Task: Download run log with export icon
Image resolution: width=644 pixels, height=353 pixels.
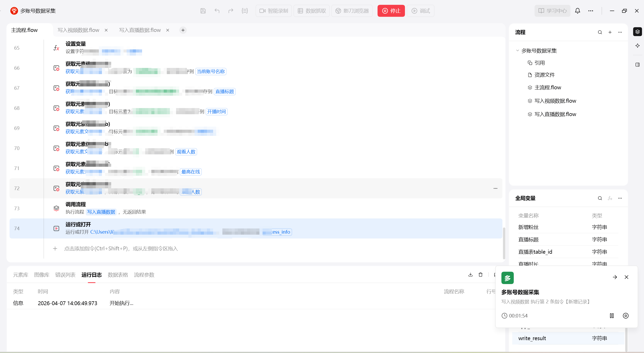Action: coord(471,275)
